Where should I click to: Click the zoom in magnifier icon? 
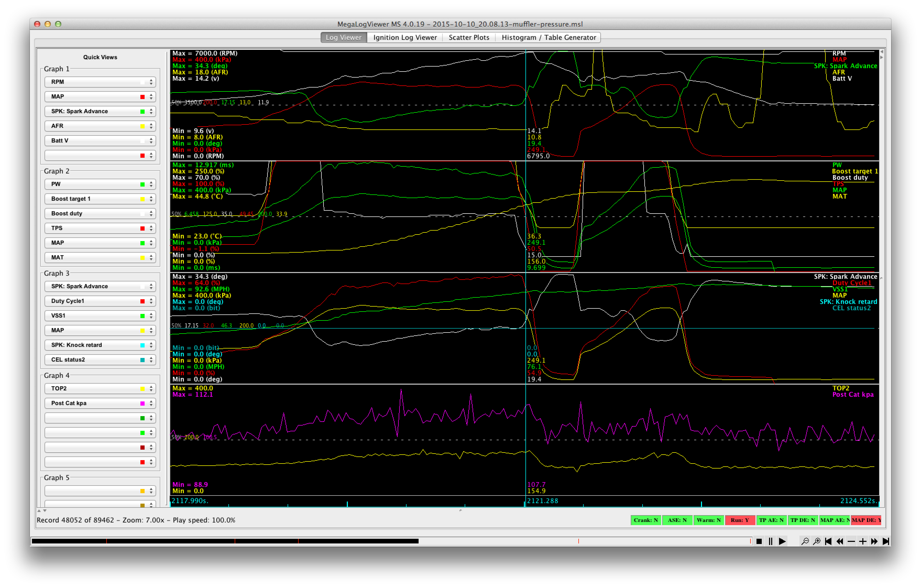[816, 541]
